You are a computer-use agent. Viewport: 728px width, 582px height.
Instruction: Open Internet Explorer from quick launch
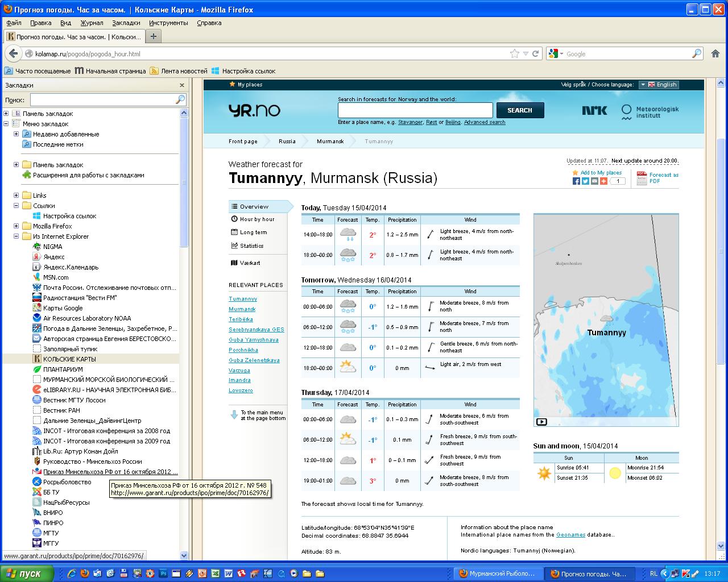click(x=72, y=573)
